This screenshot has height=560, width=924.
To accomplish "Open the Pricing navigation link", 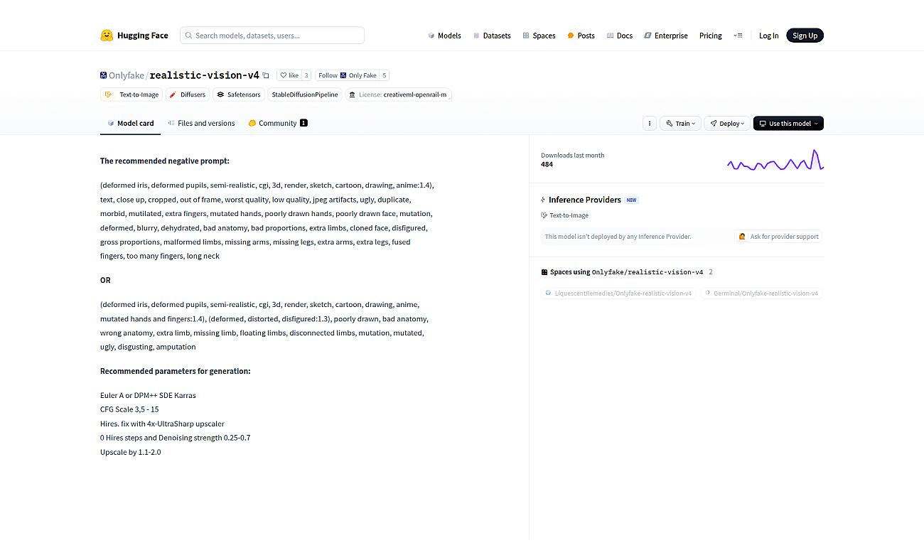I will click(x=711, y=36).
